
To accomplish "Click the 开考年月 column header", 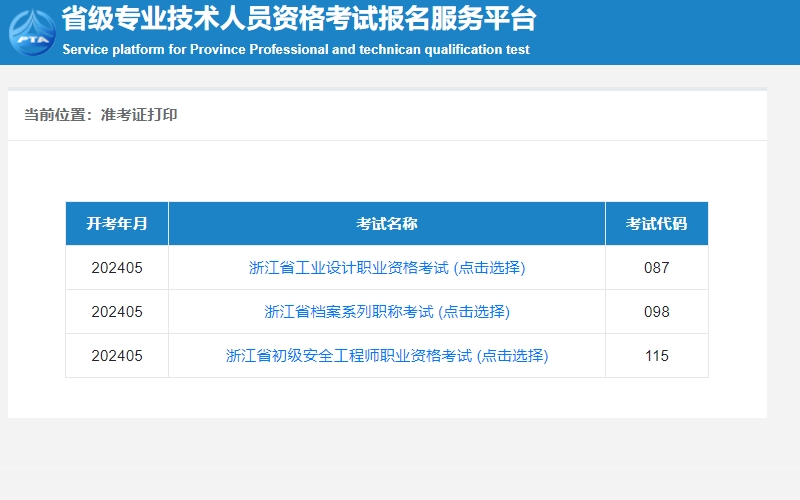I will pos(117,224).
